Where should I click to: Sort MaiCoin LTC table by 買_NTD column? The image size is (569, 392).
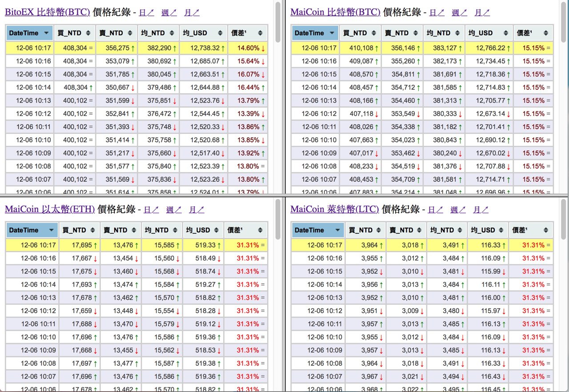click(x=365, y=230)
